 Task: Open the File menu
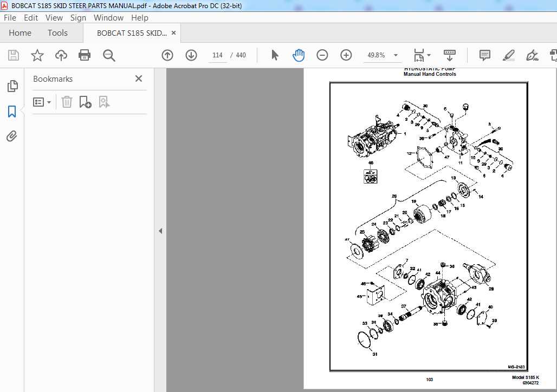[x=10, y=18]
